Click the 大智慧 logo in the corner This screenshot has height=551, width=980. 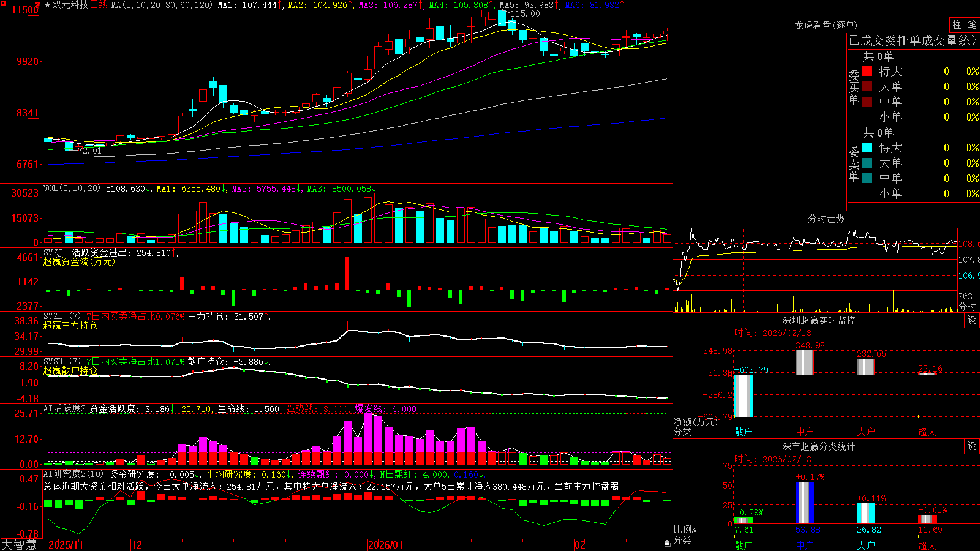[x=19, y=545]
